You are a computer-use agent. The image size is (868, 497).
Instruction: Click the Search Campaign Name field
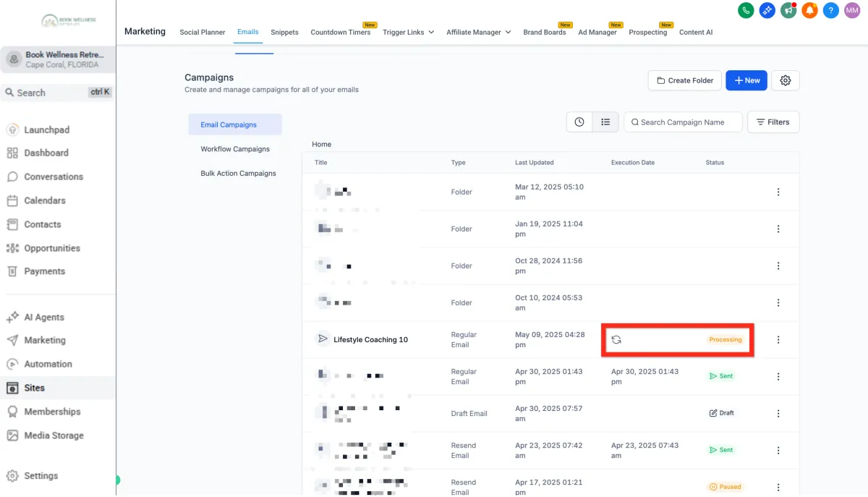pyautogui.click(x=683, y=122)
